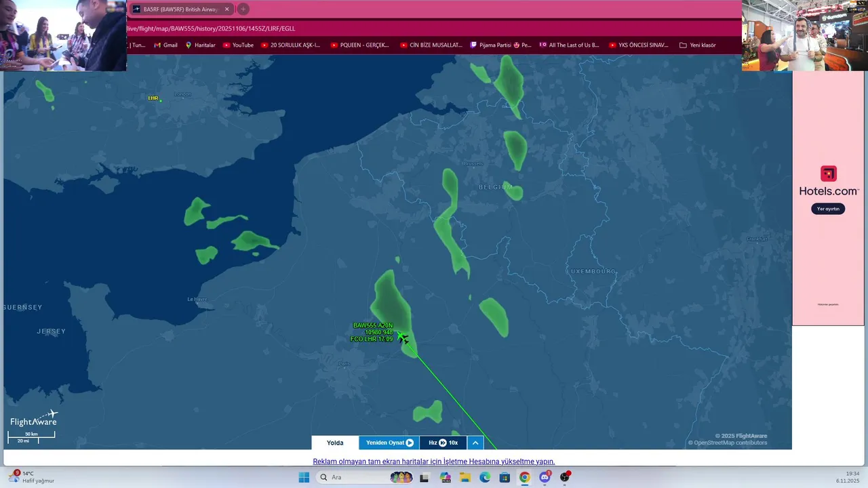The height and width of the screenshot is (488, 868).
Task: Open Discord from the taskbar
Action: pyautogui.click(x=545, y=477)
